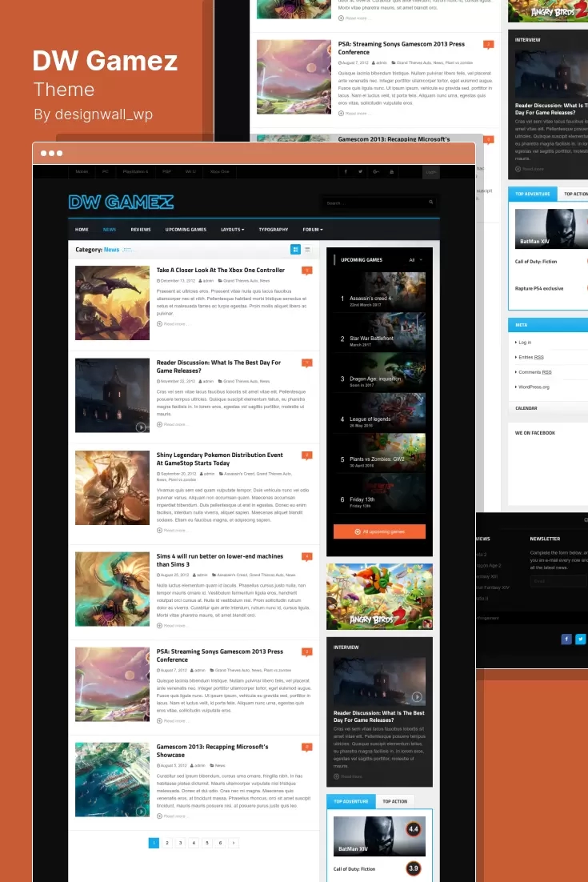Click Read more under Xbox One Controller article

coord(171,324)
